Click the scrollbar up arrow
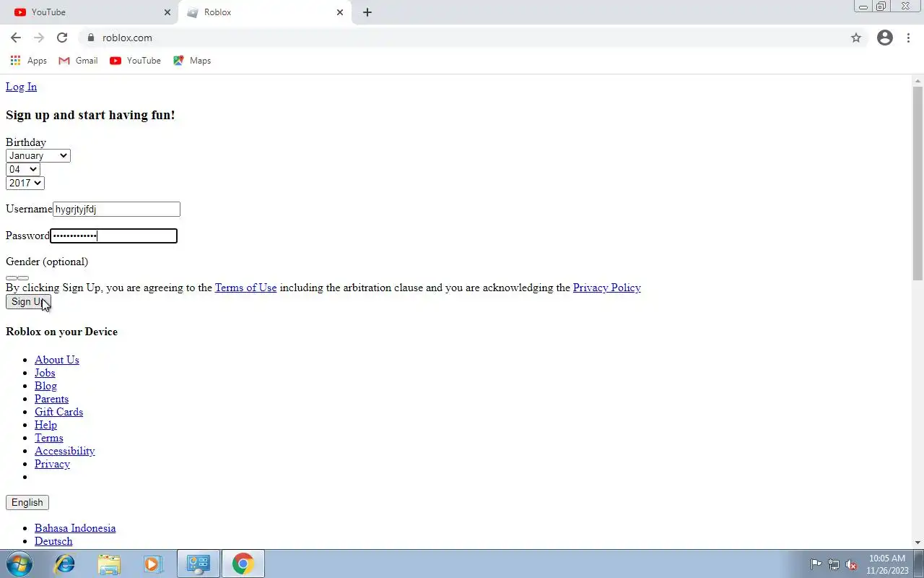924x578 pixels. click(918, 79)
